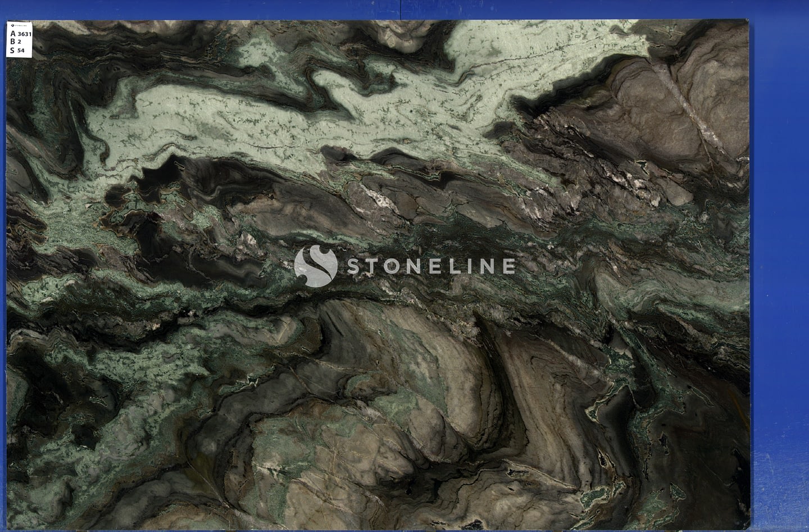Click the number 54 on the label

click(21, 50)
